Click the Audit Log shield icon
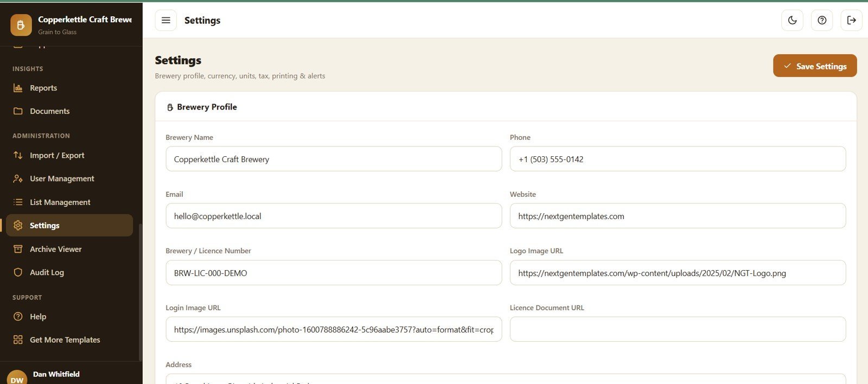The width and height of the screenshot is (868, 384). (18, 272)
